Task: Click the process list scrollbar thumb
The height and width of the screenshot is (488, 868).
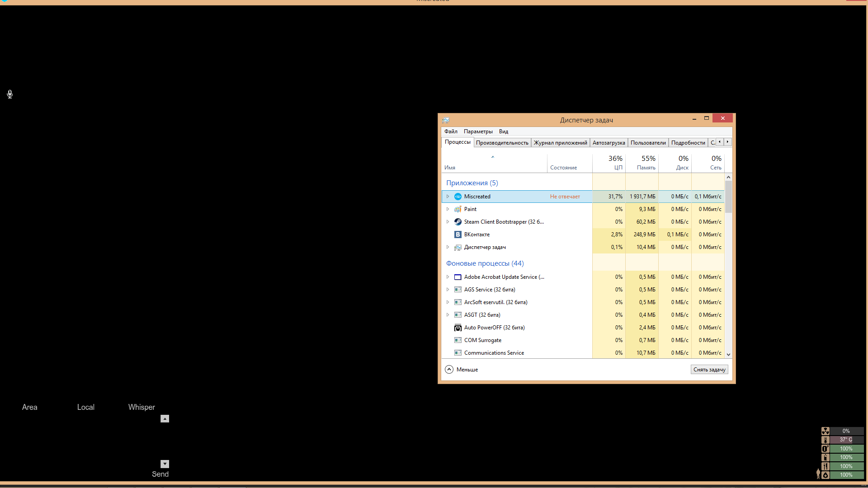Action: (x=728, y=197)
